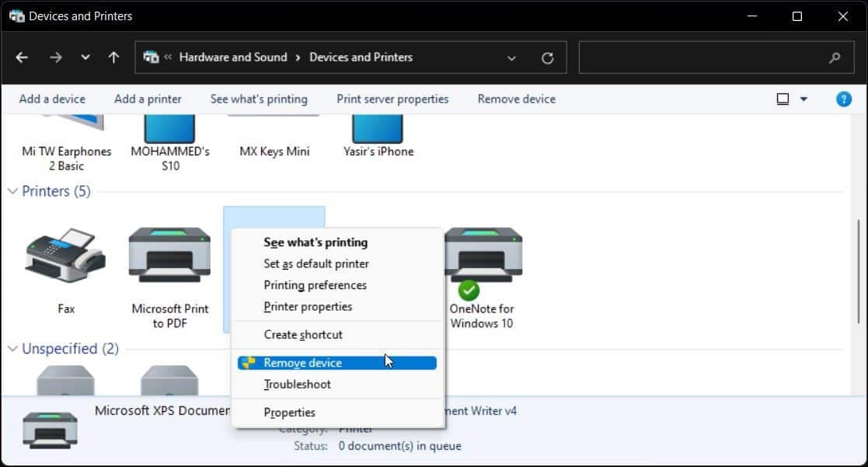The height and width of the screenshot is (467, 868).
Task: Open the address bar history dropdown
Action: [x=511, y=58]
